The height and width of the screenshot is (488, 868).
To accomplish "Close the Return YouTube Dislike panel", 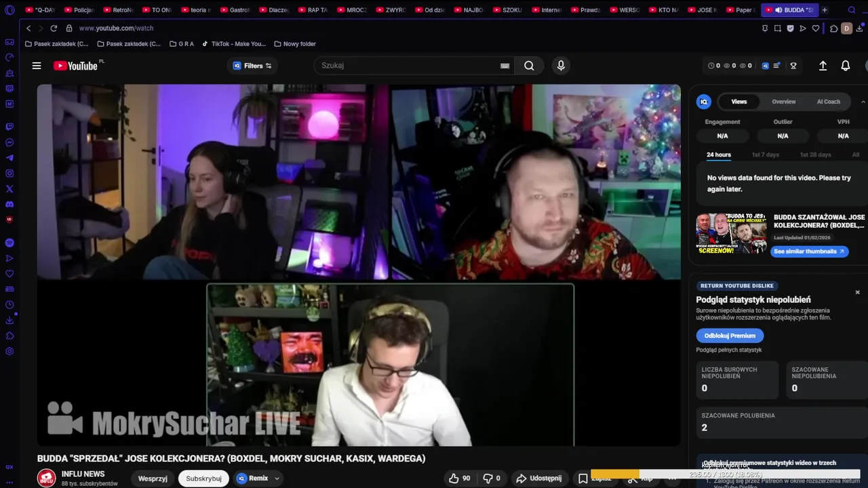I will pos(857,292).
